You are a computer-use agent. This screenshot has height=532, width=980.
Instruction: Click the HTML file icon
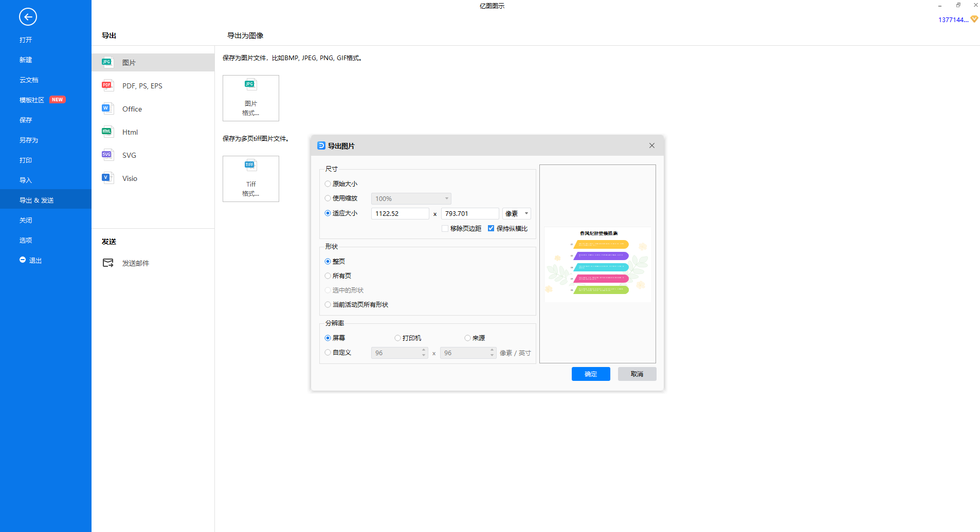tap(107, 132)
